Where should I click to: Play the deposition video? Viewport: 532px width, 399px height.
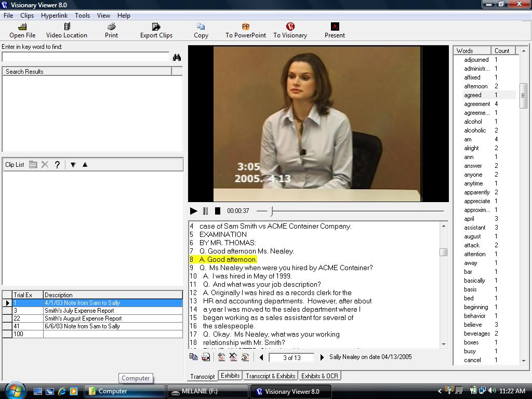pyautogui.click(x=193, y=211)
